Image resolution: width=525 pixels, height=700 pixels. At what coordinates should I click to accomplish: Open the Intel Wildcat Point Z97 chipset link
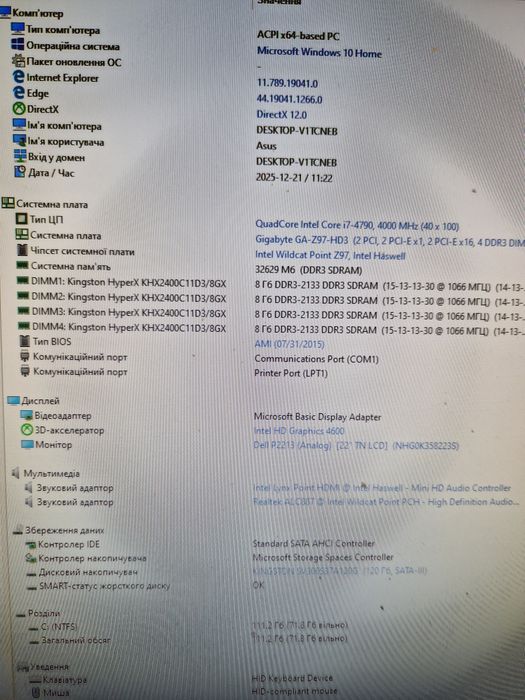[x=330, y=255]
